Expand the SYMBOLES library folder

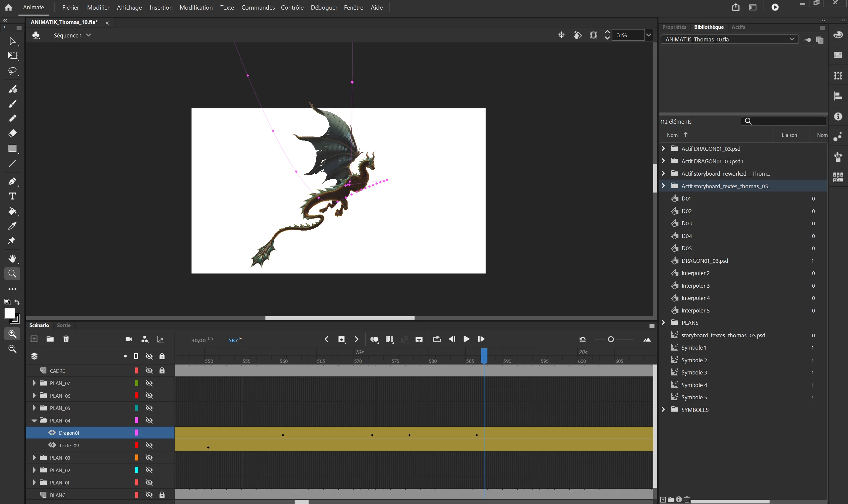663,410
